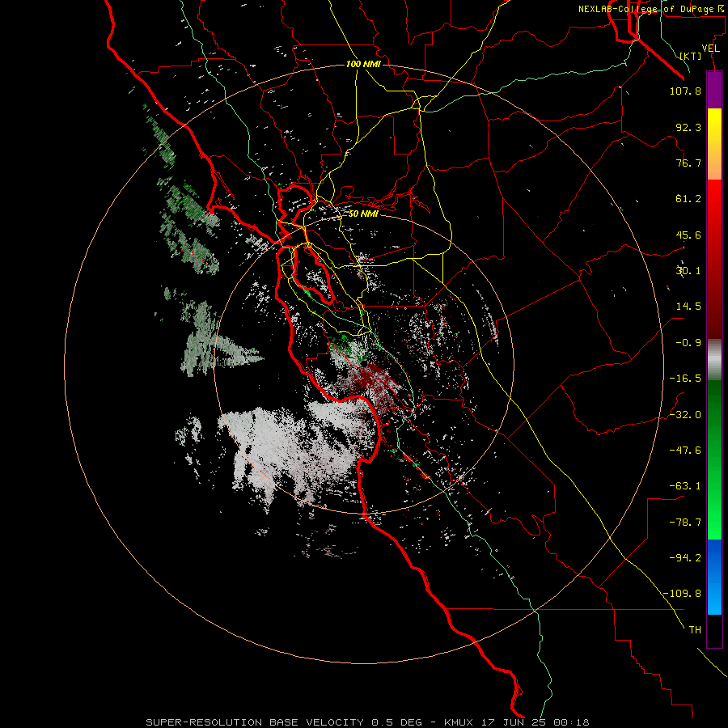Click SUPER-RESOLUTION BASE VELOCITY in the caption
Image resolution: width=728 pixels, height=728 pixels.
[x=255, y=722]
